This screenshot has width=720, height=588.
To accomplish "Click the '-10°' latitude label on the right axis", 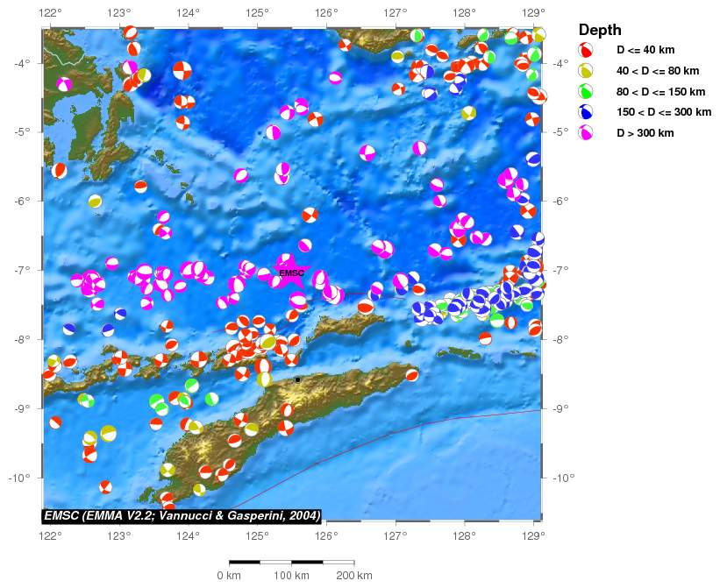I will [x=562, y=478].
